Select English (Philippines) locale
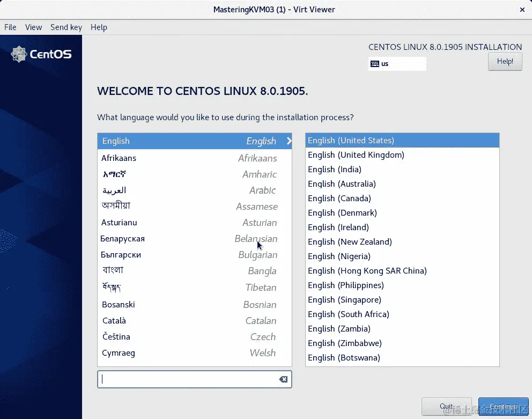Viewport: 532px width, 419px height. (x=402, y=285)
